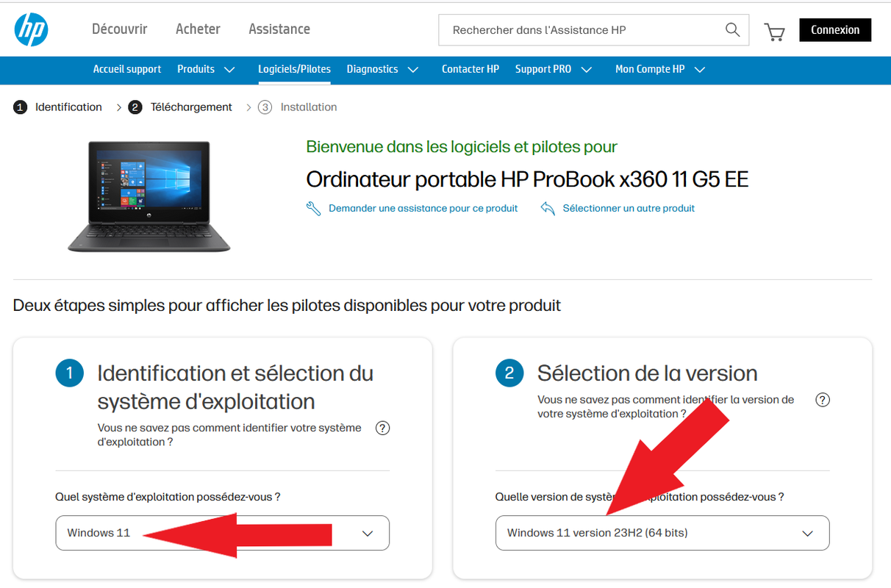Click the wrench icon next to Demander une assistance
Image resolution: width=891 pixels, height=588 pixels.
(314, 209)
